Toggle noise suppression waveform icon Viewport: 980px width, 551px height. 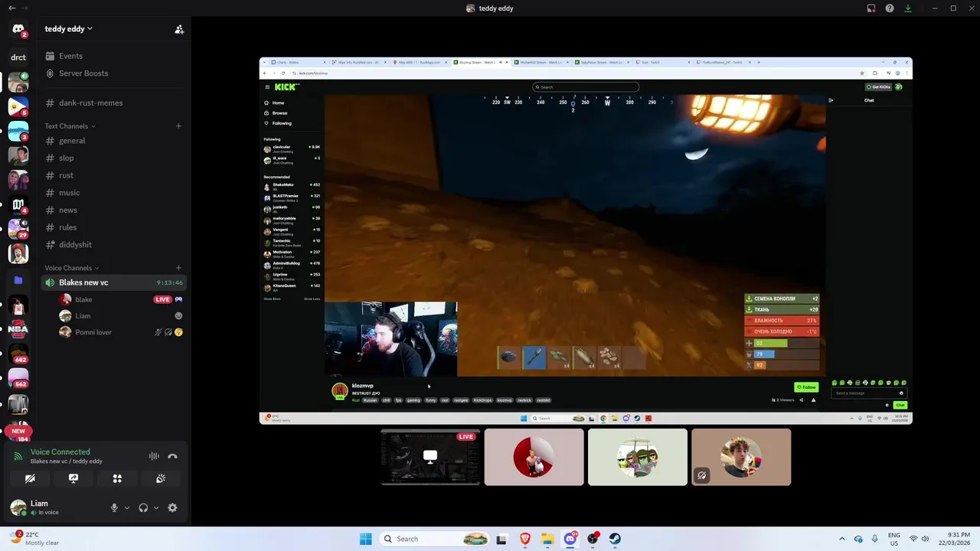(154, 456)
